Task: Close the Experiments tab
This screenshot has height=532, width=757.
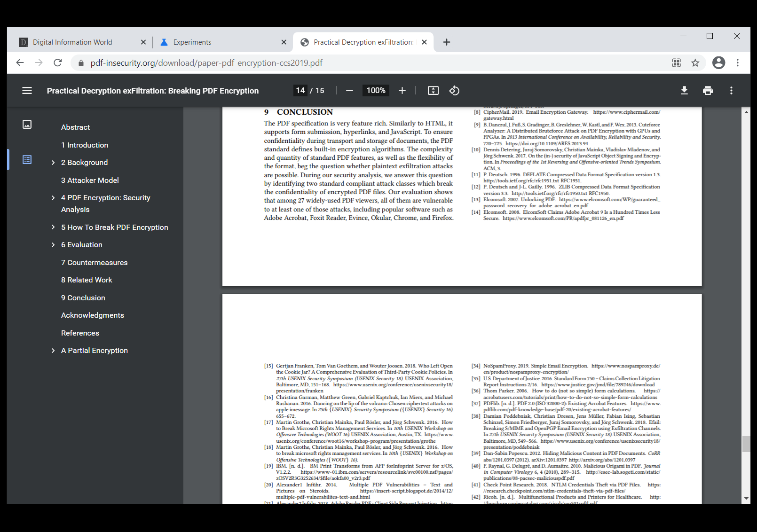Action: tap(284, 42)
